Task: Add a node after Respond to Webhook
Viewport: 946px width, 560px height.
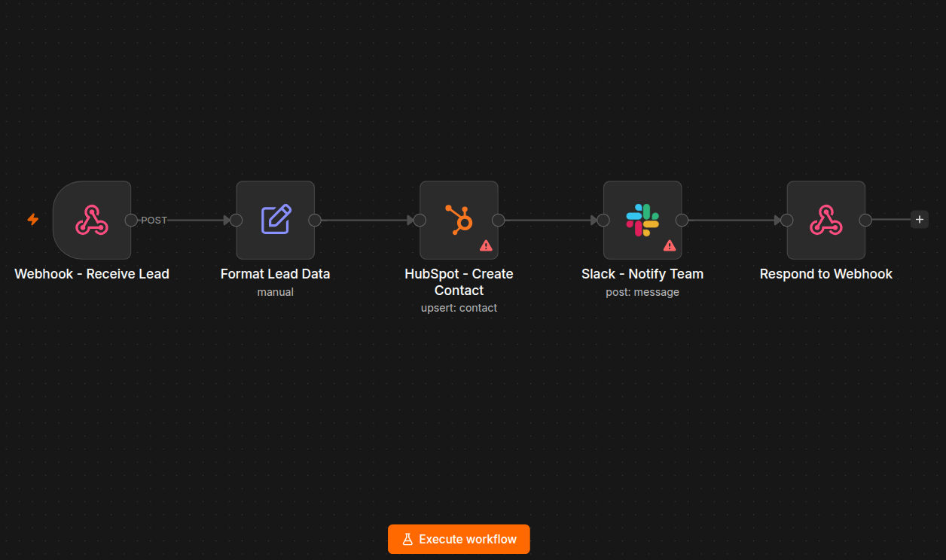Action: click(919, 220)
